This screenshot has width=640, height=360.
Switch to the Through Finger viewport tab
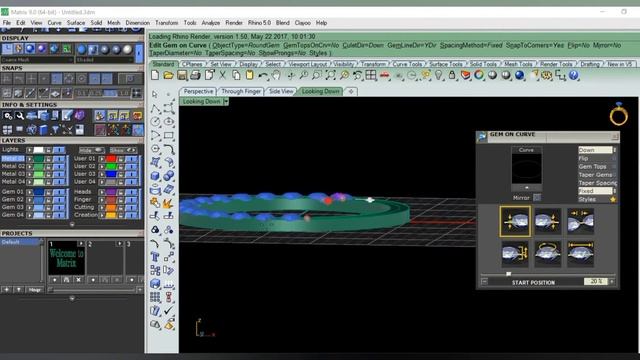point(241,91)
